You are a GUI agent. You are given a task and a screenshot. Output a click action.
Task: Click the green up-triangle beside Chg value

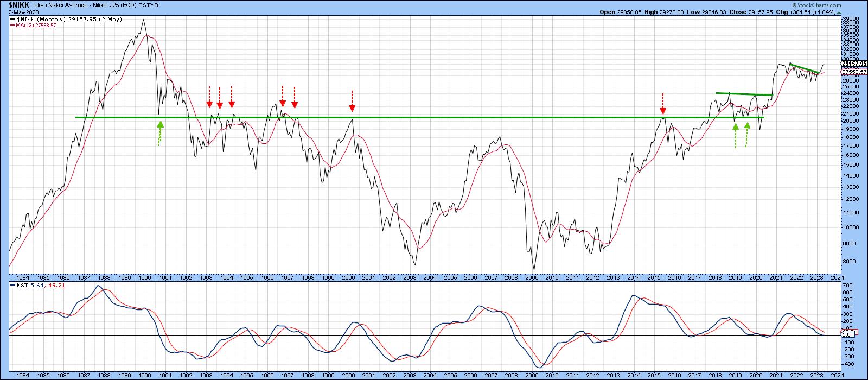(838, 11)
